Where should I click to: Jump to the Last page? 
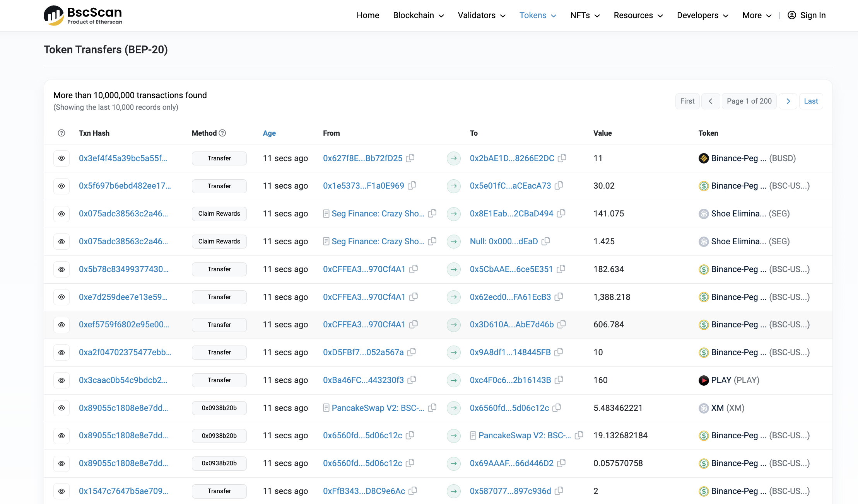coord(811,101)
